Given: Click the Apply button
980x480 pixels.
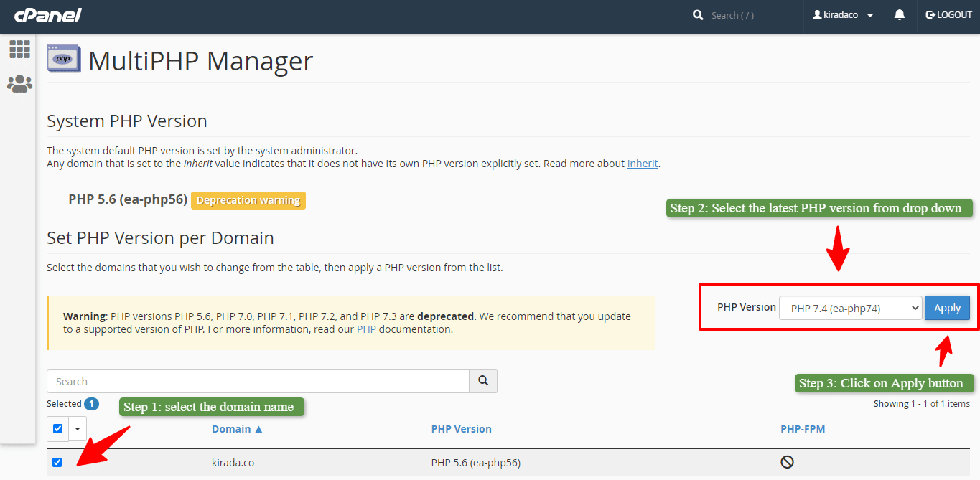Looking at the screenshot, I should (x=947, y=308).
